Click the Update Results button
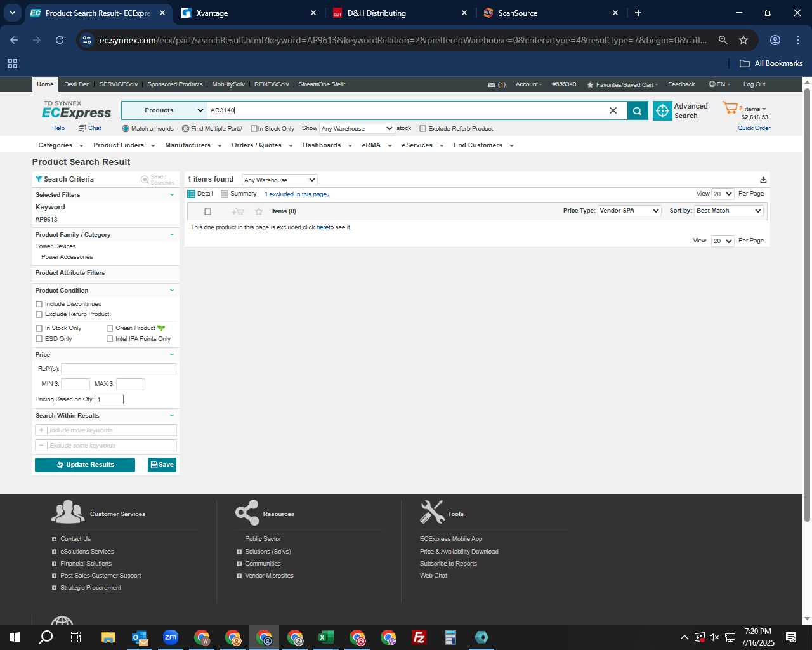 [85, 465]
